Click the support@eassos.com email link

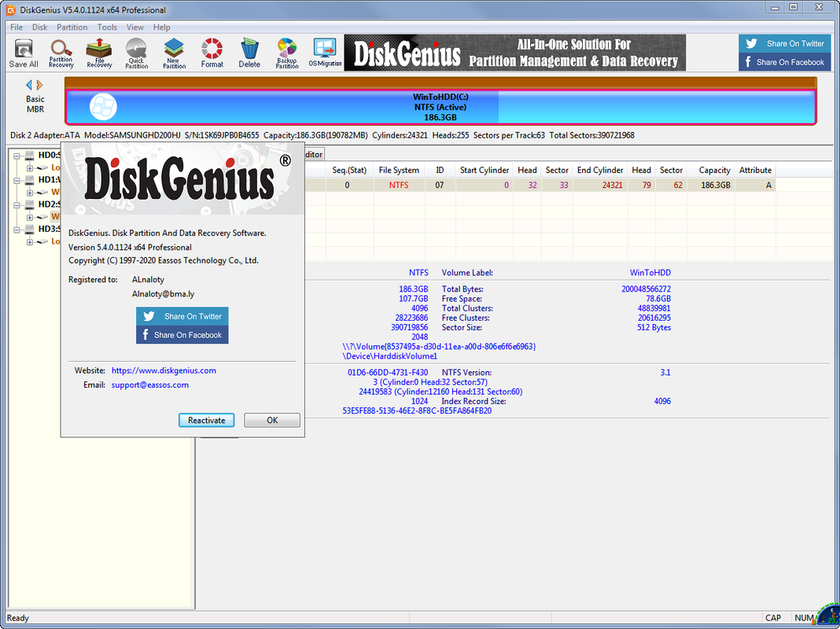click(150, 385)
